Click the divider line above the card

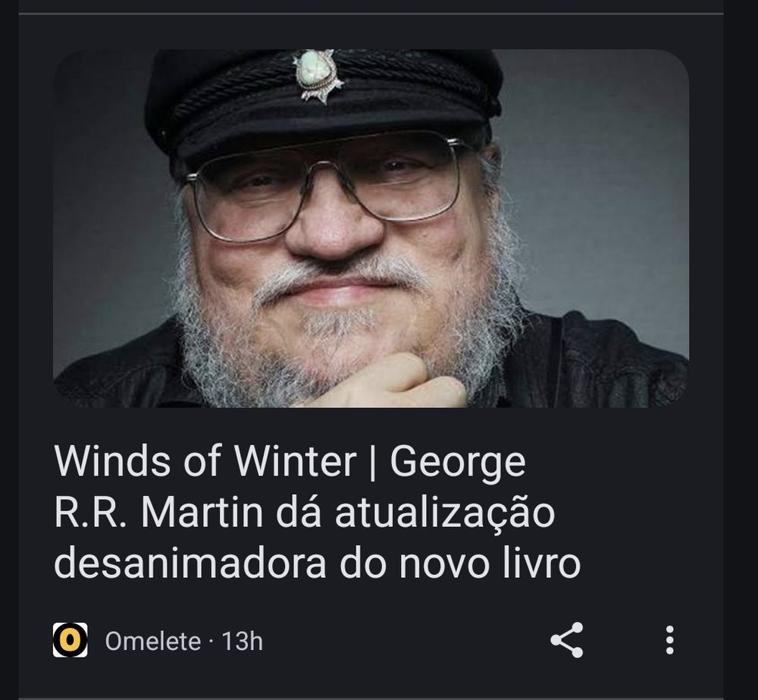(x=371, y=14)
